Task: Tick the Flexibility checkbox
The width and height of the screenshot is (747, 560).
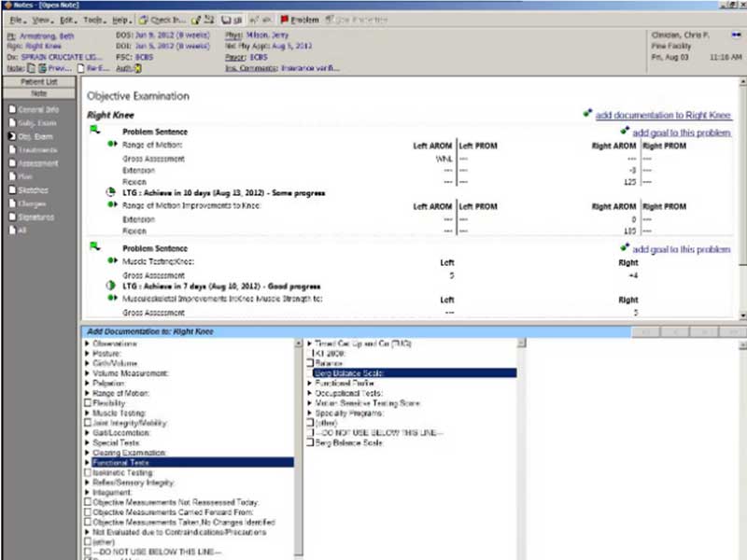Action: click(x=88, y=403)
